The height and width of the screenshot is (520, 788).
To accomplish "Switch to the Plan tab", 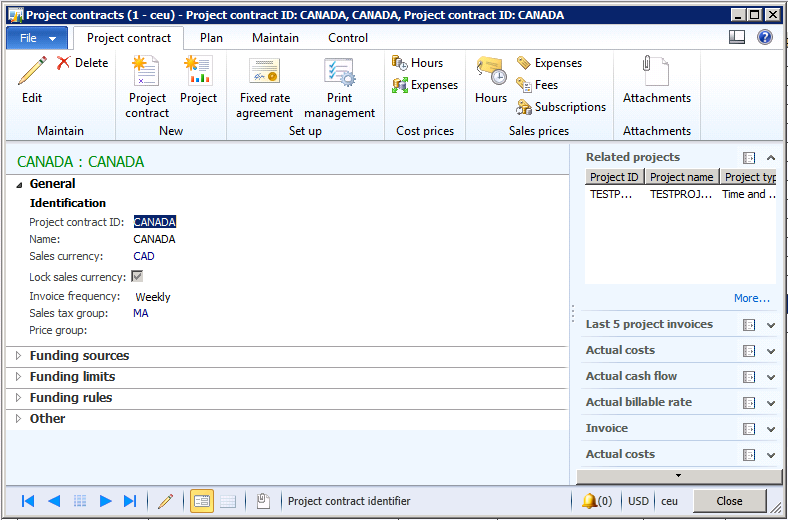I will tap(211, 38).
